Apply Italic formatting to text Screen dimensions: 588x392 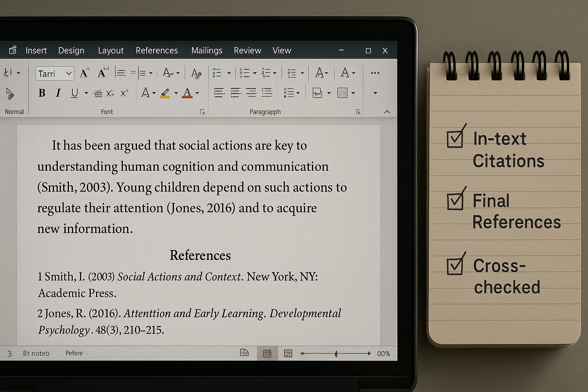tap(58, 93)
